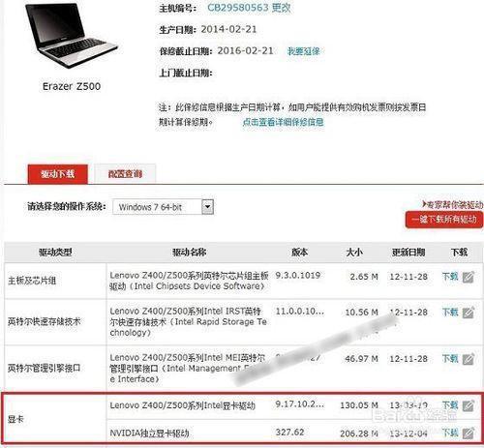This screenshot has height=448, width=484.
Task: Click edit icon for Intel Management Engine row
Action: point(468,359)
